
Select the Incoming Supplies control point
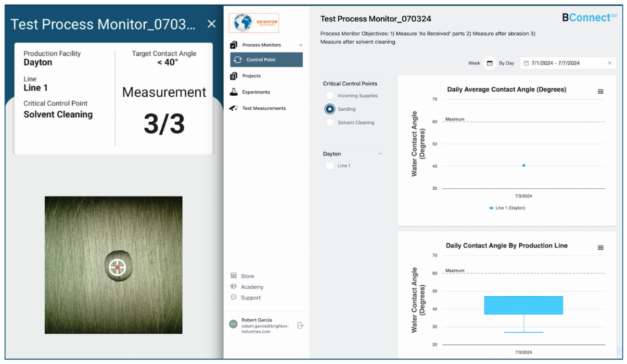(x=329, y=95)
